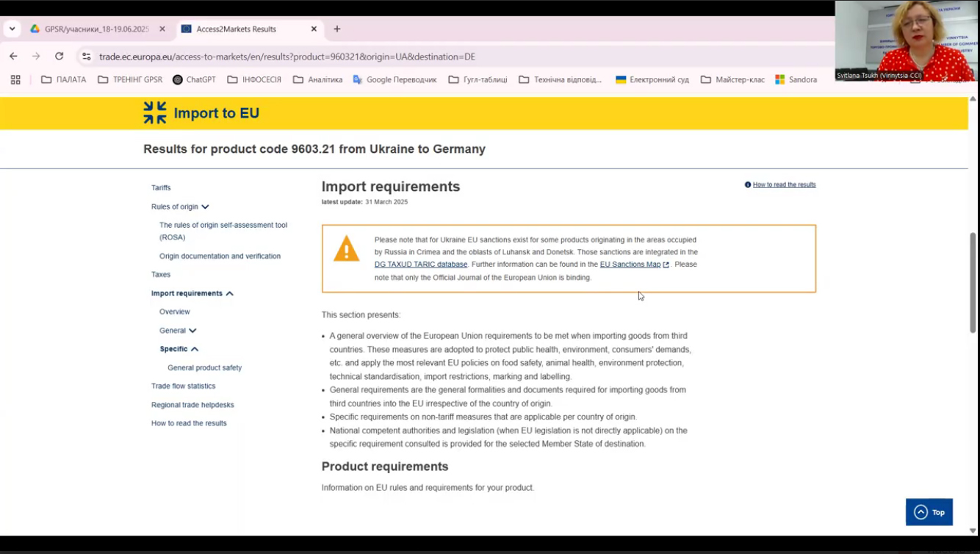This screenshot has width=980, height=554.
Task: Open the Sandora bookmark
Action: pos(796,79)
